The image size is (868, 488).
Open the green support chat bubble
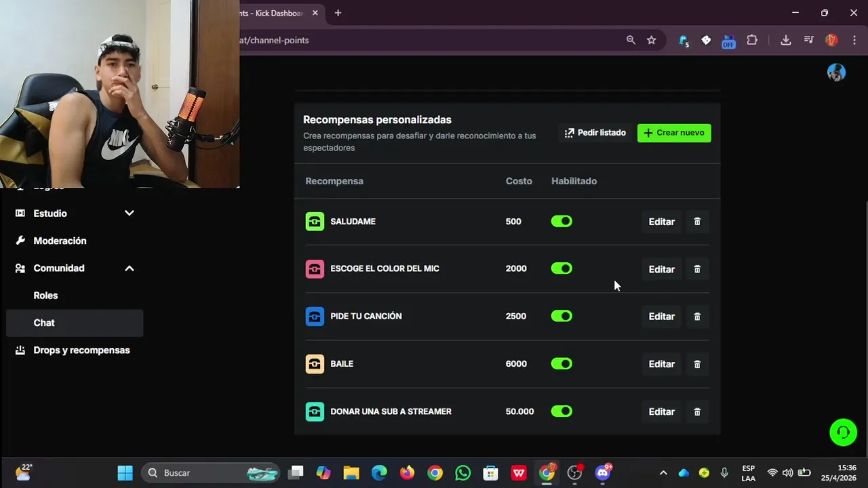(843, 432)
